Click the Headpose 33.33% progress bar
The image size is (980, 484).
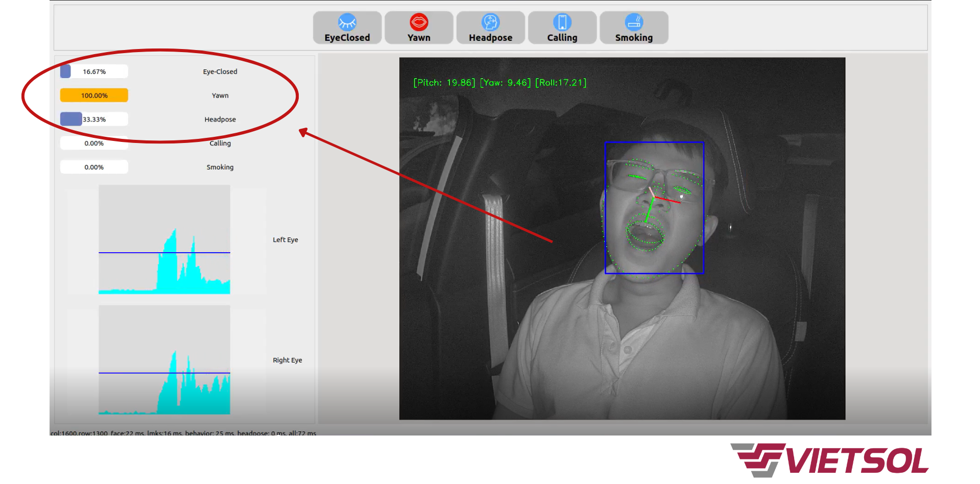coord(94,119)
